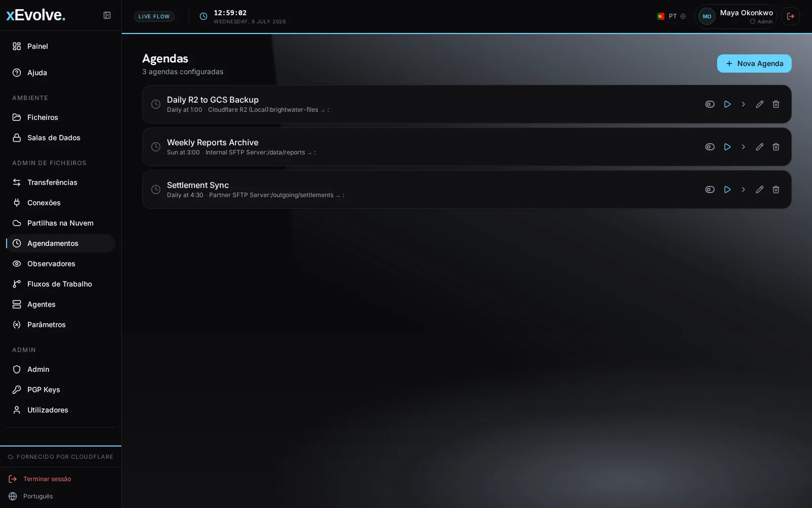Open the Maya Okonkwo user profile

(735, 16)
